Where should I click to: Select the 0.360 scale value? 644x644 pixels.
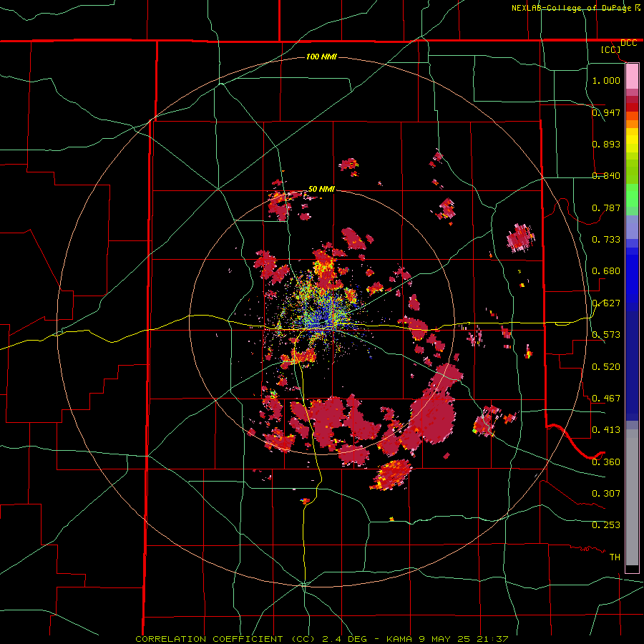pyautogui.click(x=606, y=462)
